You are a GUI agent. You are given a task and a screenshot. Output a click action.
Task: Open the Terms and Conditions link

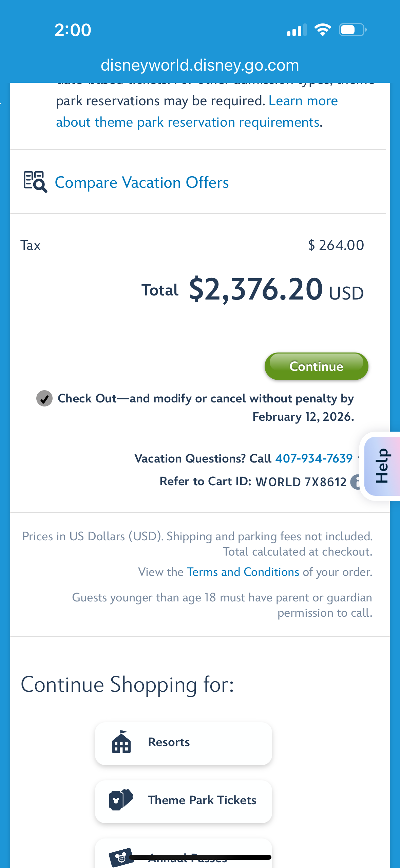click(x=243, y=572)
